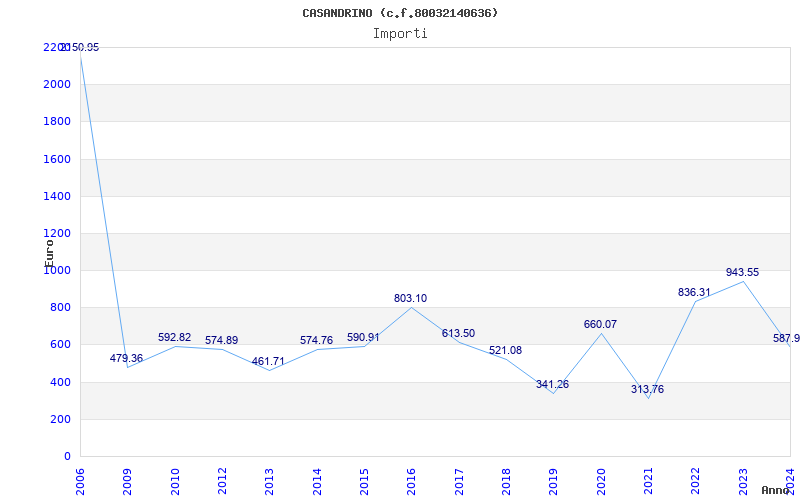800x500 pixels.
Task: Click the 0 tick on Euro axis
Action: point(67,456)
